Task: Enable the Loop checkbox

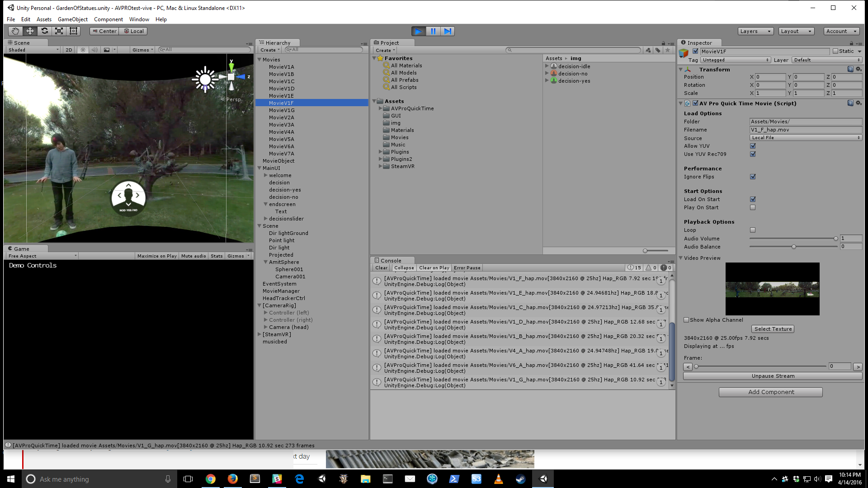Action: (x=753, y=230)
